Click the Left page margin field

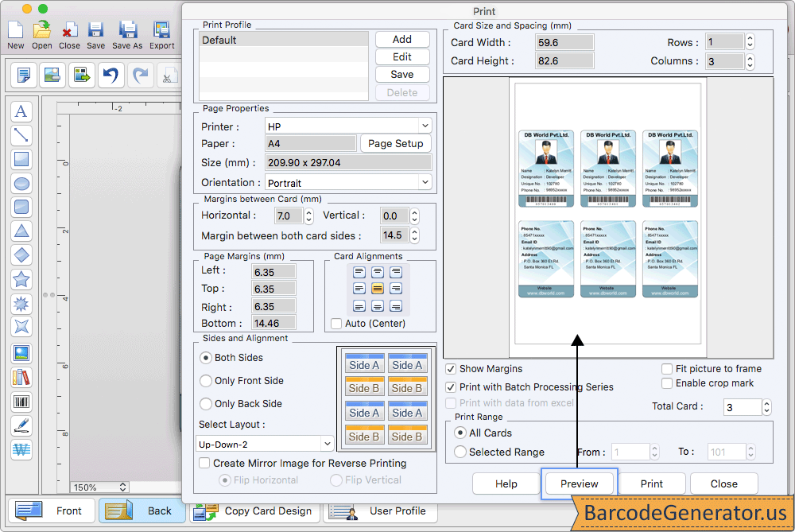[273, 272]
